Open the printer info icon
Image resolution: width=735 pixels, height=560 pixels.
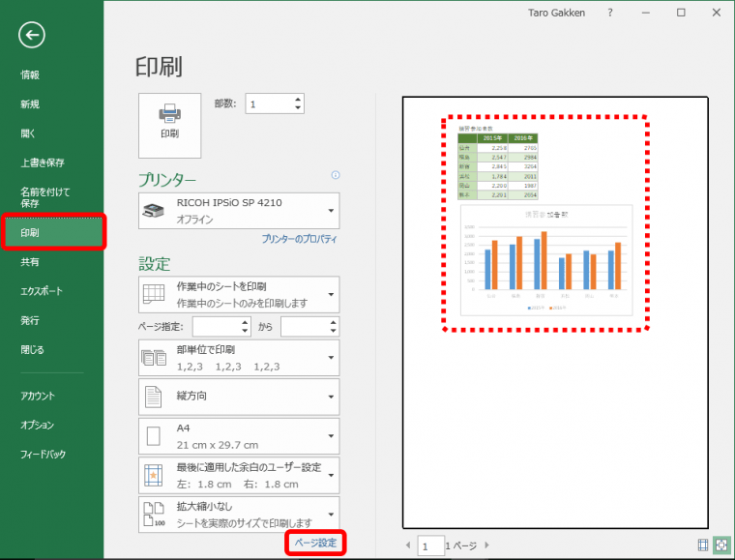click(336, 175)
